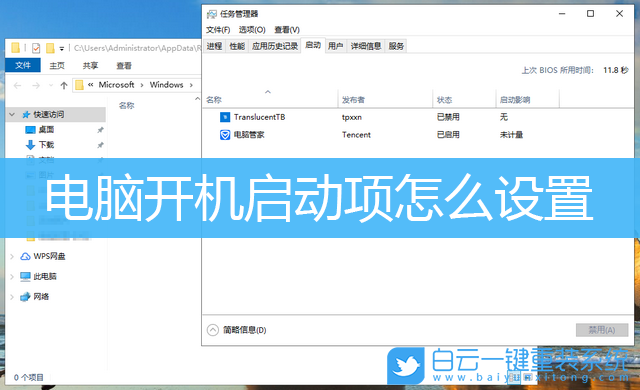Click publisher tpxxn cell

tap(351, 117)
